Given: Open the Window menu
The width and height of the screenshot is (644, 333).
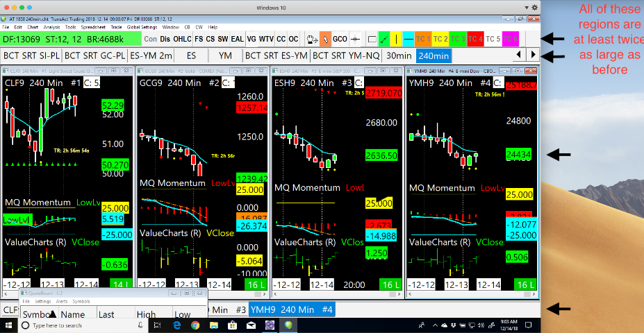Looking at the screenshot, I should (170, 27).
